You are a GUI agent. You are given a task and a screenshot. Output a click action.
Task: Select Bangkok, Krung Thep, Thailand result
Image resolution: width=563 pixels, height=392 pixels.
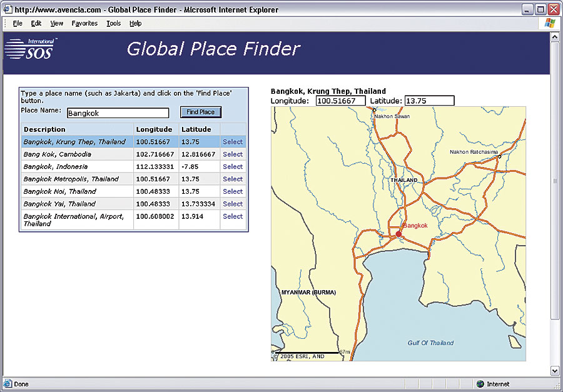(233, 142)
